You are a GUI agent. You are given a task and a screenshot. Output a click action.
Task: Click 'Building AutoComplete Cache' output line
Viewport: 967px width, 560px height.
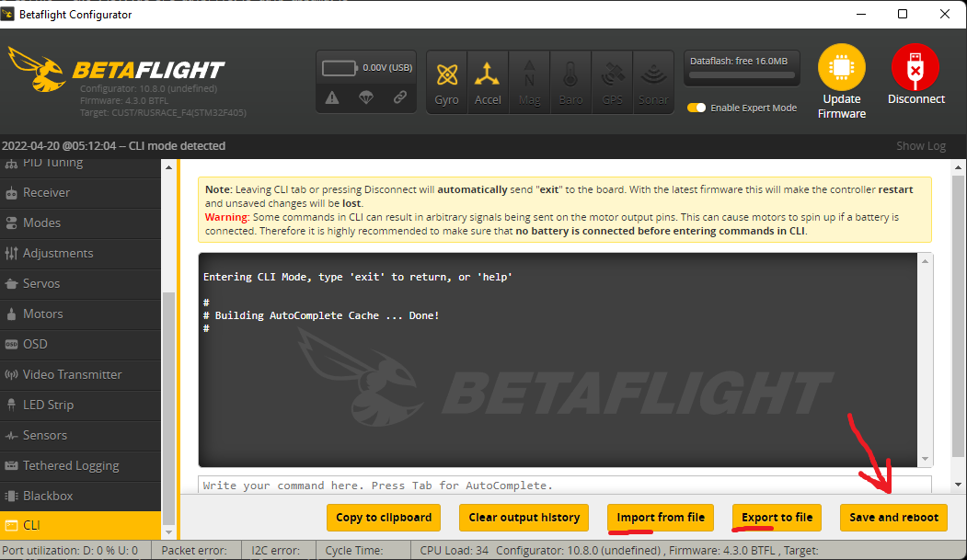pyautogui.click(x=321, y=315)
